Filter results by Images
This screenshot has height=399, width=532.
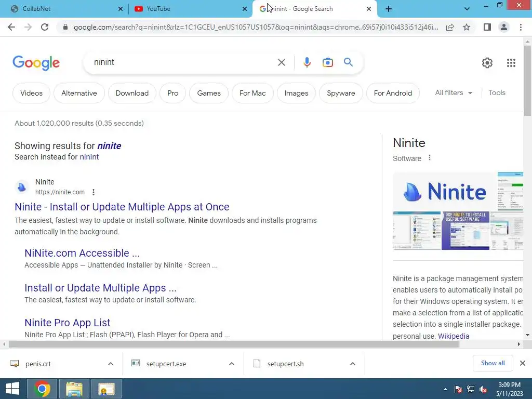[296, 93]
